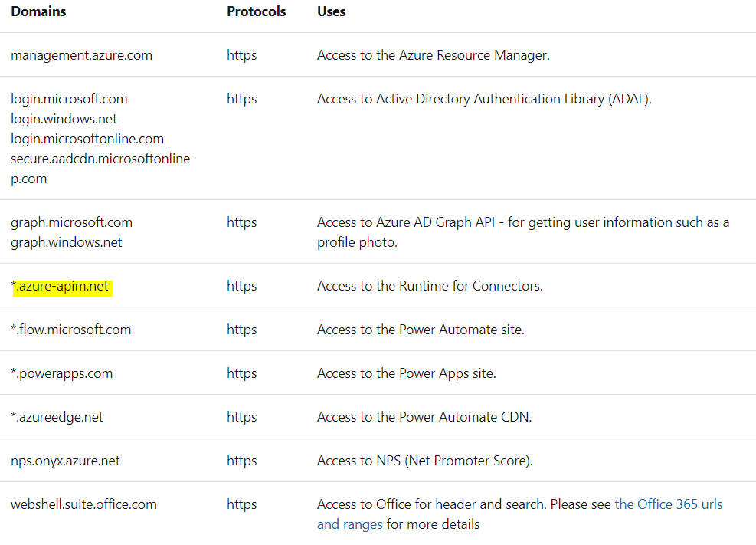The image size is (756, 545).
Task: Click the login.windows.net domain entry
Action: [x=64, y=119]
